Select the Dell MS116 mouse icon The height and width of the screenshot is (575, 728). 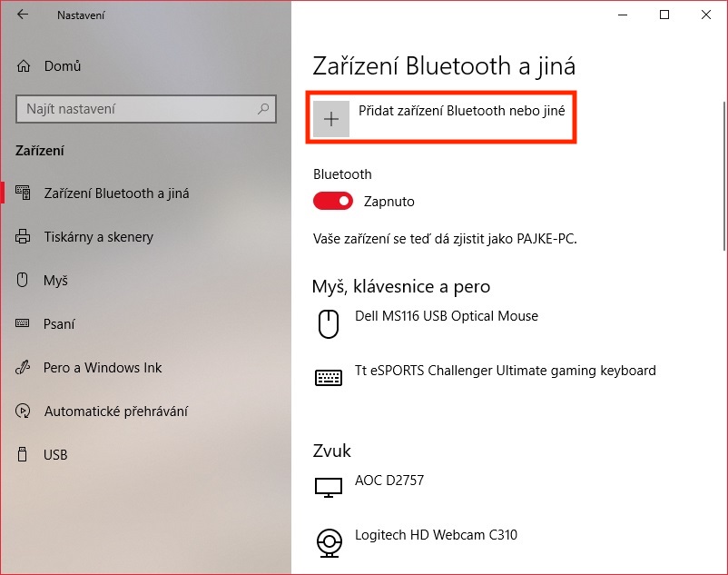(329, 323)
